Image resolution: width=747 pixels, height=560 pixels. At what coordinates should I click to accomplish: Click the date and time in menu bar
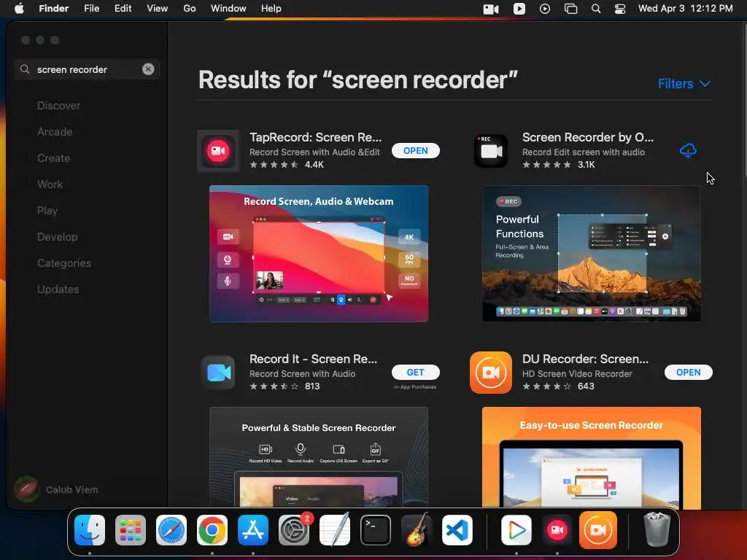coord(686,9)
